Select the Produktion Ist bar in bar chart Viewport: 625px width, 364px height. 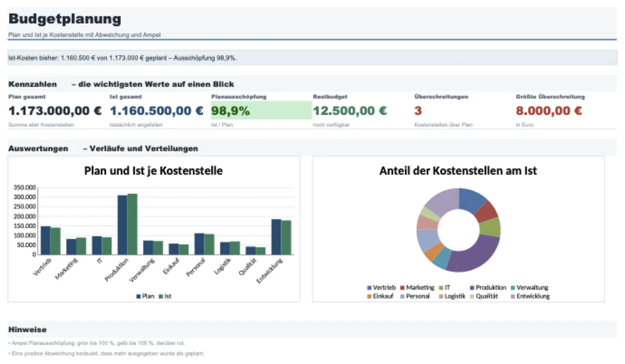(x=132, y=224)
